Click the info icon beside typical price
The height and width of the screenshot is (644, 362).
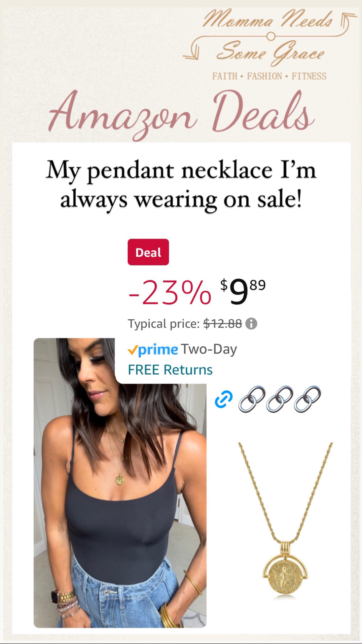[x=251, y=324]
